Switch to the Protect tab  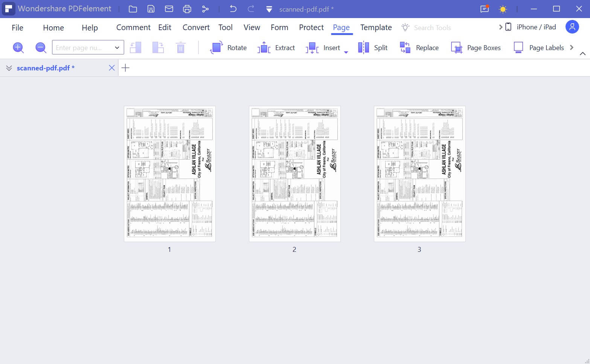click(311, 27)
